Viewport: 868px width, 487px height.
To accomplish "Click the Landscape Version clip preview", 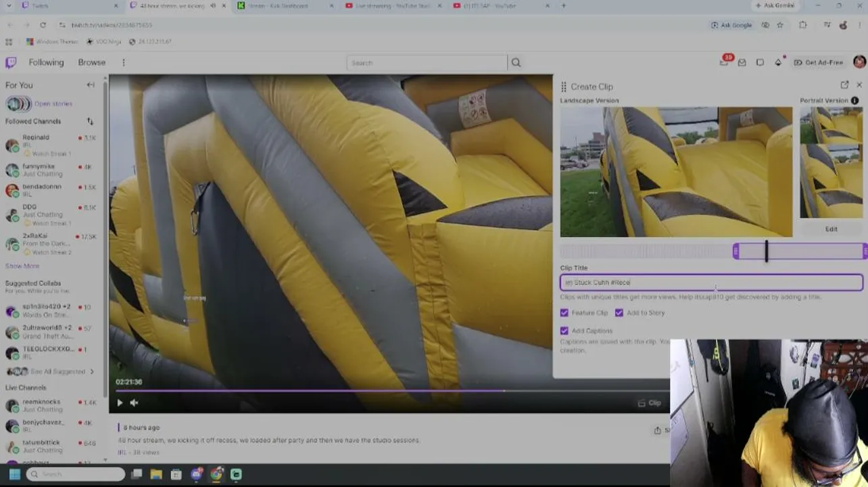I will (x=676, y=172).
